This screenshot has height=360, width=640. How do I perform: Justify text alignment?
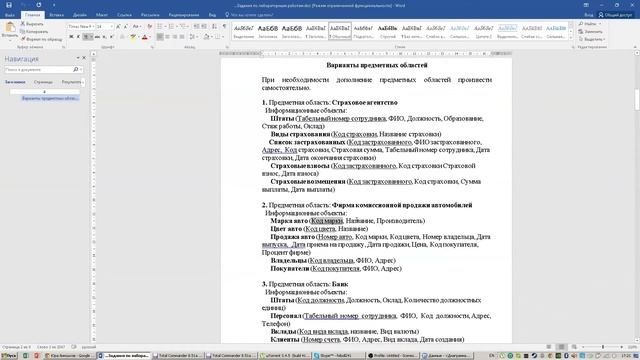(182, 37)
